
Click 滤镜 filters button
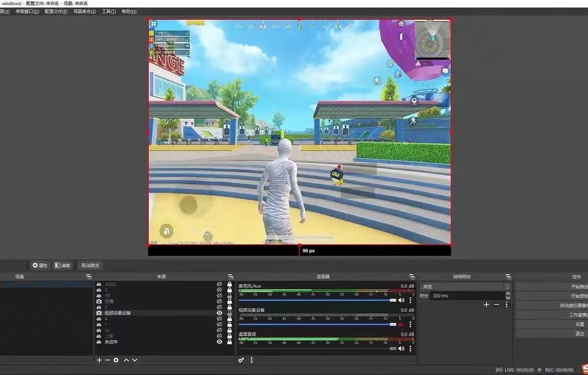[62, 265]
